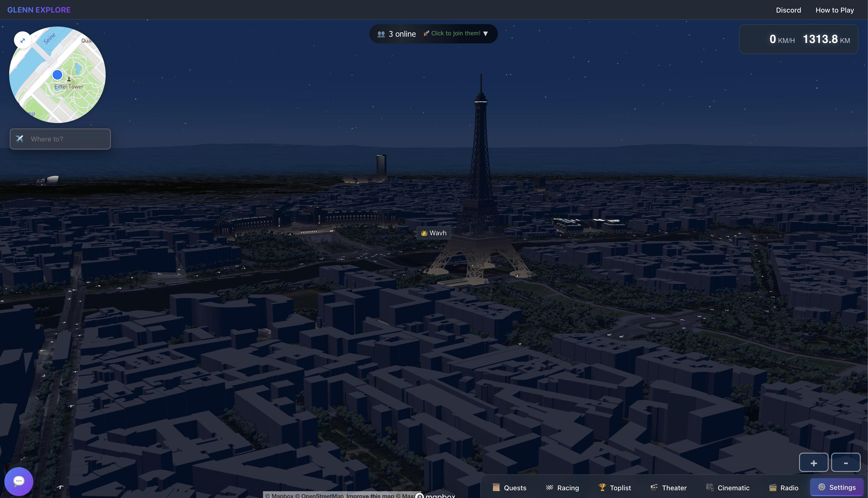Click the GLENN EXPLORE logo
This screenshot has width=868, height=498.
[x=39, y=10]
